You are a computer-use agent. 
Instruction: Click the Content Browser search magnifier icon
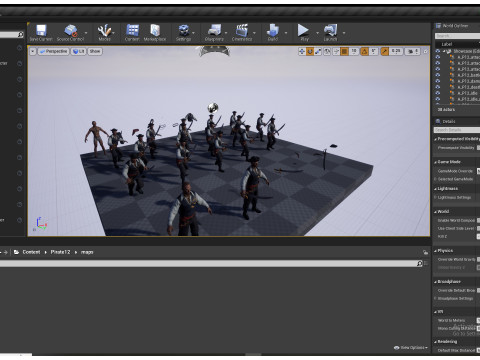click(x=419, y=263)
